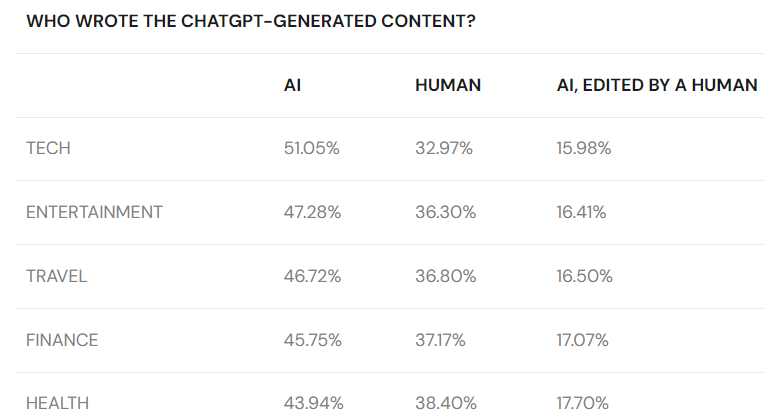
Task: Select the HEALTH row label
Action: [x=57, y=403]
